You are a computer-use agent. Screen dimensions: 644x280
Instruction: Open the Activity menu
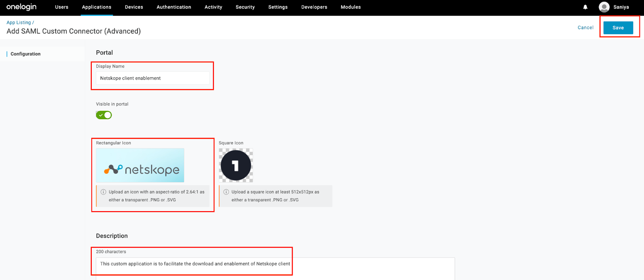pos(213,7)
